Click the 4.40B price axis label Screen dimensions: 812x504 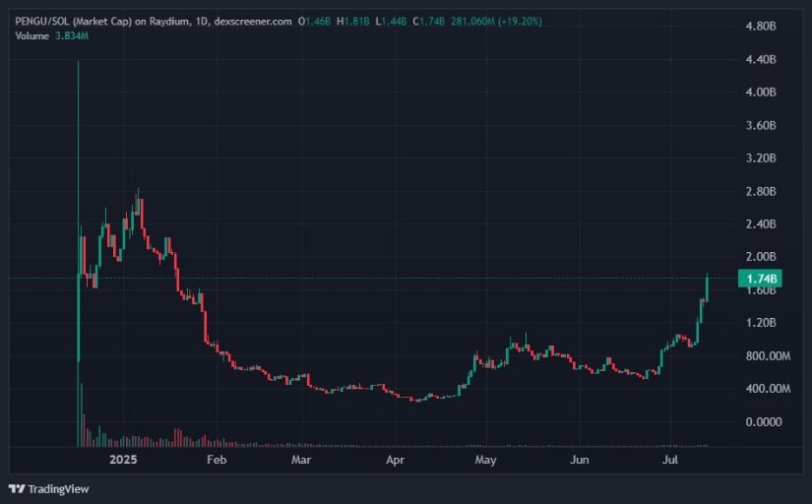pos(761,59)
